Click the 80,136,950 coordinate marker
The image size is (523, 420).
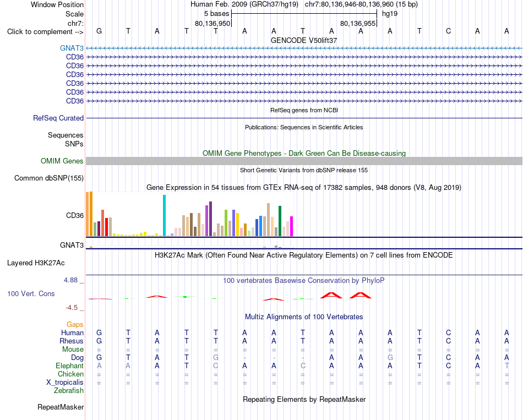point(213,23)
